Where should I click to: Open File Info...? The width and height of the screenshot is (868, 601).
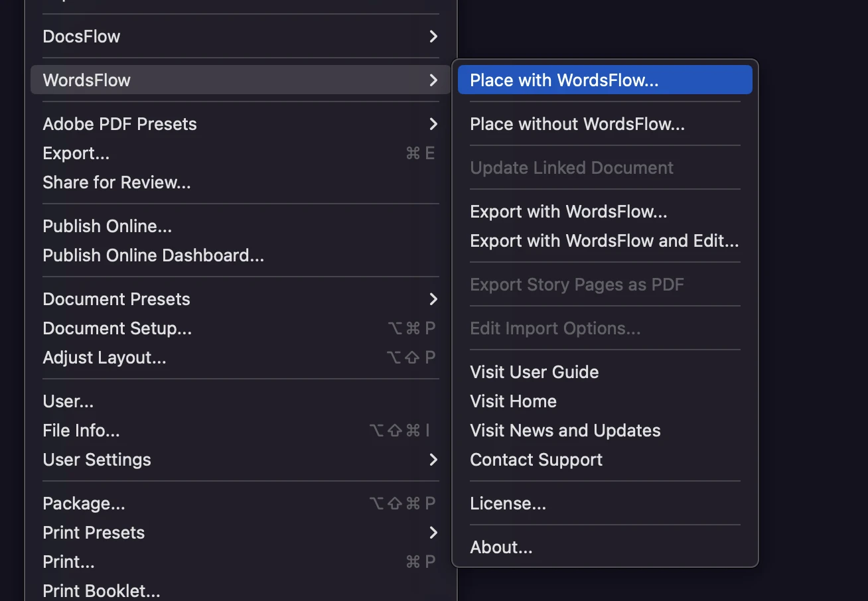click(x=241, y=431)
